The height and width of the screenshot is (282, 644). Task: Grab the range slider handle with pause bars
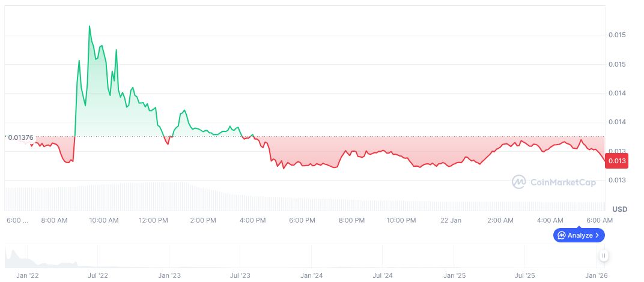pyautogui.click(x=603, y=256)
